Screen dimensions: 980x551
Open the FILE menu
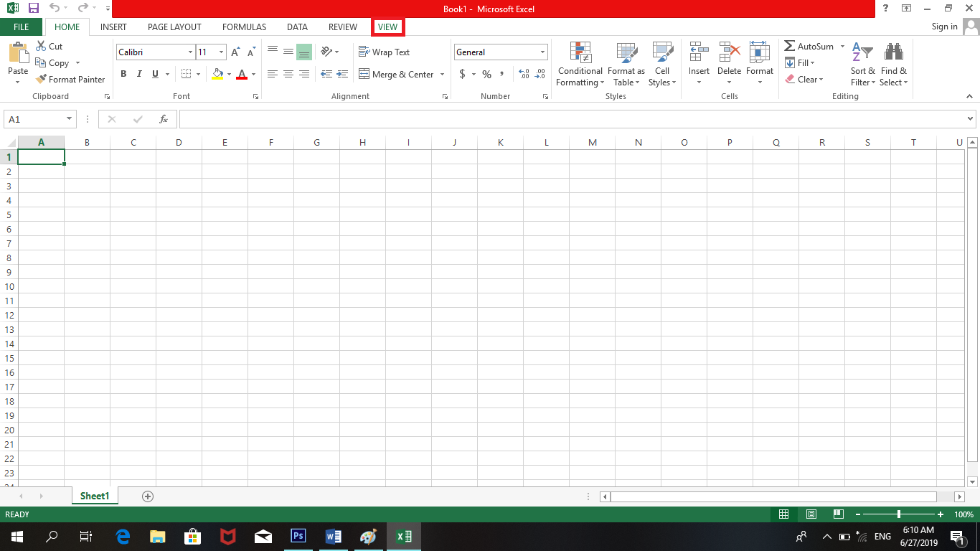pyautogui.click(x=21, y=27)
